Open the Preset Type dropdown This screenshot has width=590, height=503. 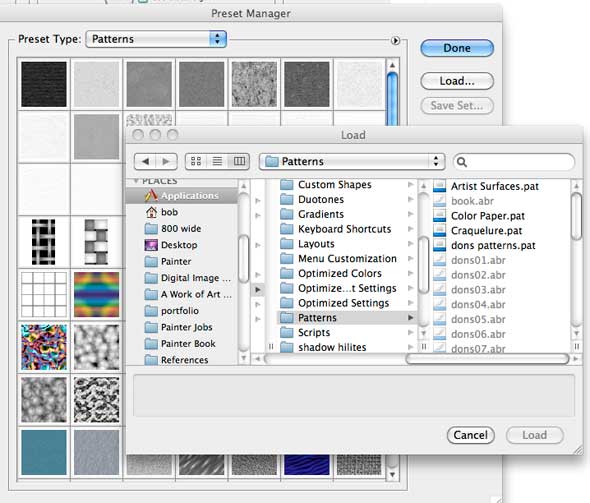[156, 39]
